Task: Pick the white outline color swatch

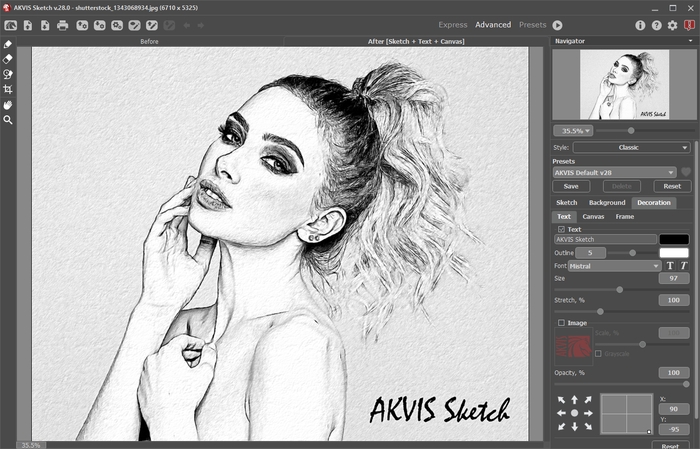Action: coord(674,253)
